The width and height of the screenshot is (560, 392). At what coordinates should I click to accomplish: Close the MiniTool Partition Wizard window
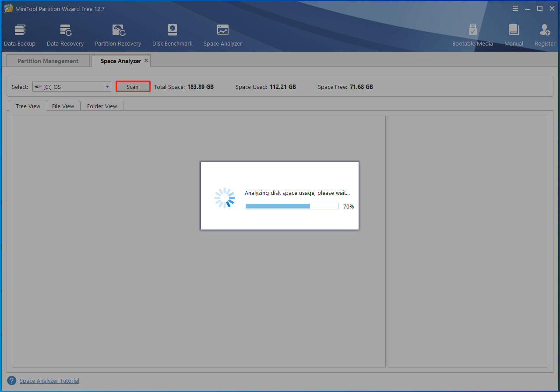coord(552,8)
